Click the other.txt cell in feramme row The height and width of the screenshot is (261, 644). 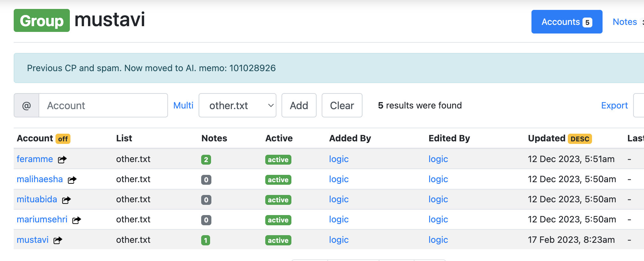(133, 159)
